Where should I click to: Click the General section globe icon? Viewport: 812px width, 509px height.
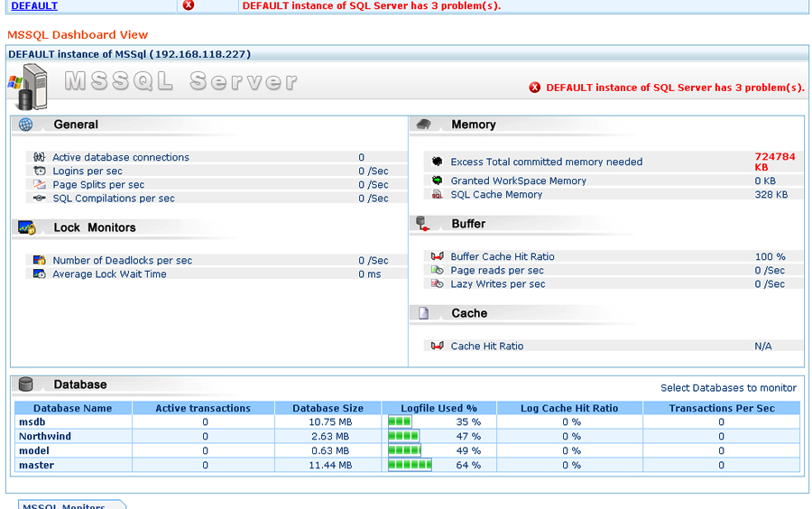[x=25, y=125]
